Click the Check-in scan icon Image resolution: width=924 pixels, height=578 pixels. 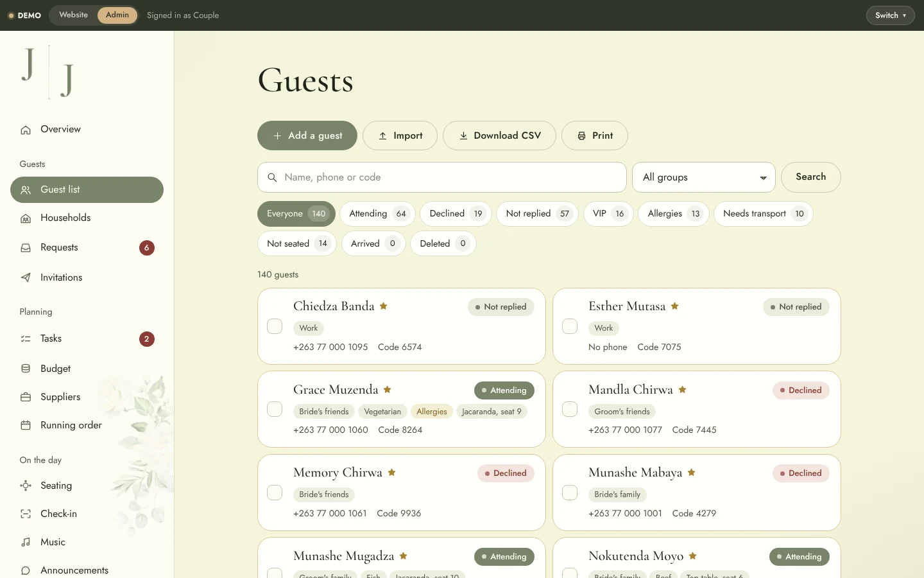pyautogui.click(x=26, y=514)
